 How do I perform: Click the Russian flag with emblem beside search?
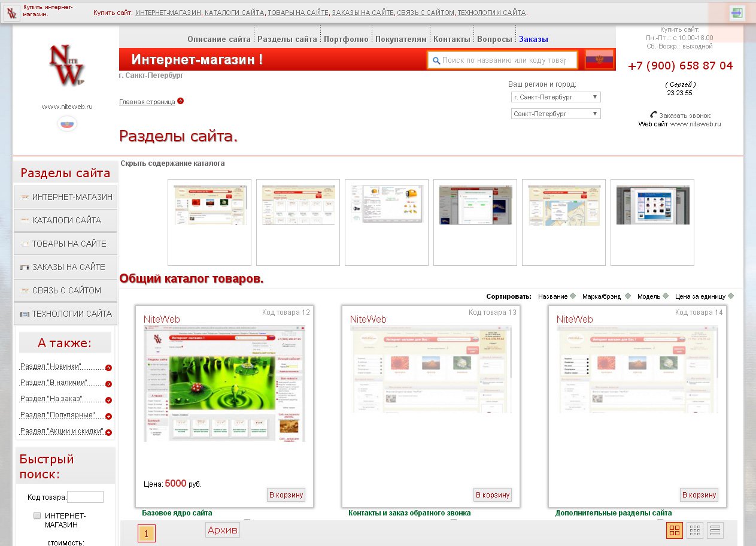point(599,60)
